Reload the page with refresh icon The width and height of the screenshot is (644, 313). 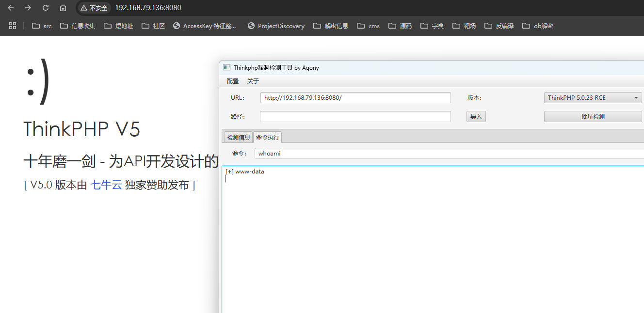point(46,8)
